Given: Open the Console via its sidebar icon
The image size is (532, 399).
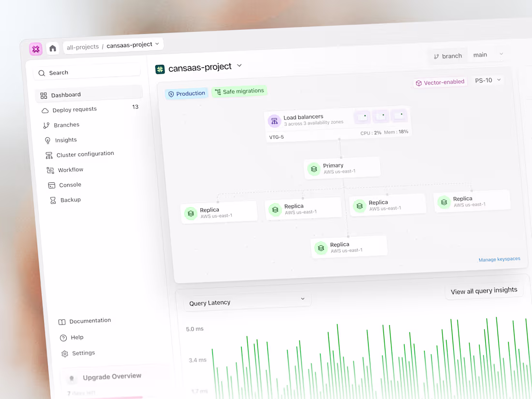Looking at the screenshot, I should point(51,185).
